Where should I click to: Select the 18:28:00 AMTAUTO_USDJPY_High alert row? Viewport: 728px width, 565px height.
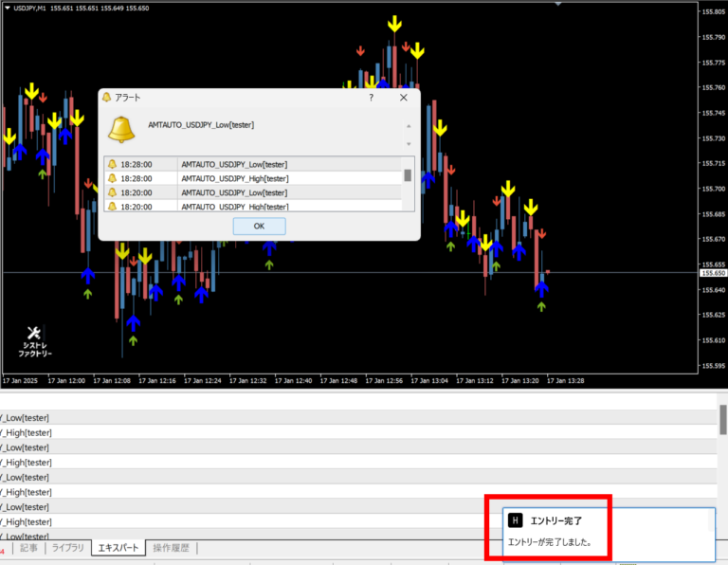point(235,178)
